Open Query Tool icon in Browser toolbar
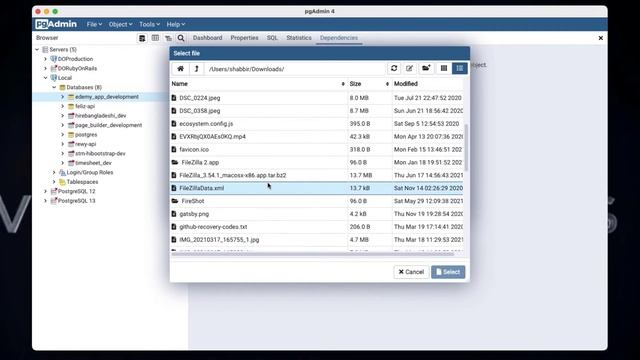640x360 pixels. coord(142,38)
